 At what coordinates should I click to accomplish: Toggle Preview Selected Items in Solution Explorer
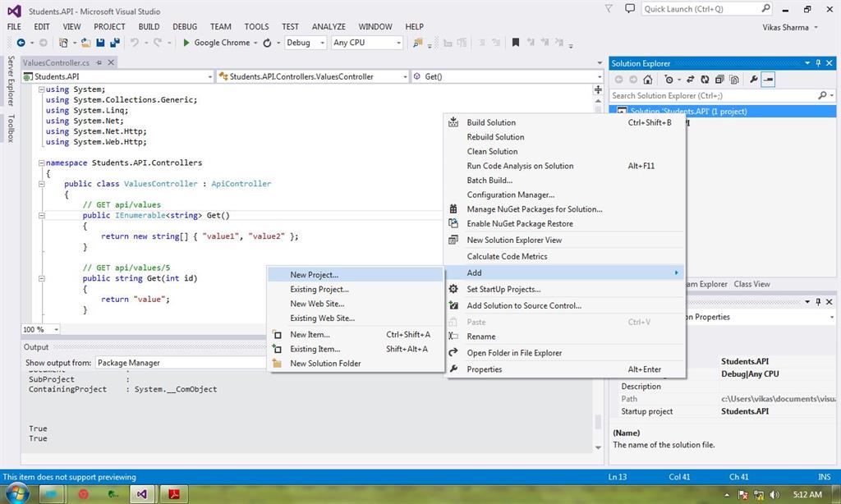click(x=769, y=80)
